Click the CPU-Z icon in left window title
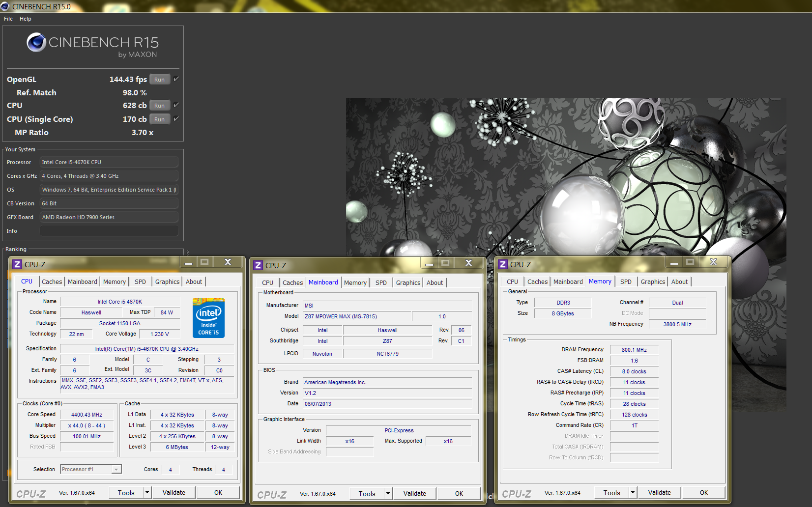This screenshot has height=507, width=812. tap(17, 264)
